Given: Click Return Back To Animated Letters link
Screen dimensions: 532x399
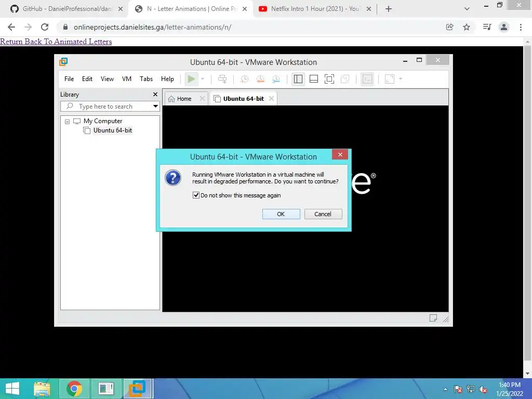Looking at the screenshot, I should pyautogui.click(x=56, y=42).
